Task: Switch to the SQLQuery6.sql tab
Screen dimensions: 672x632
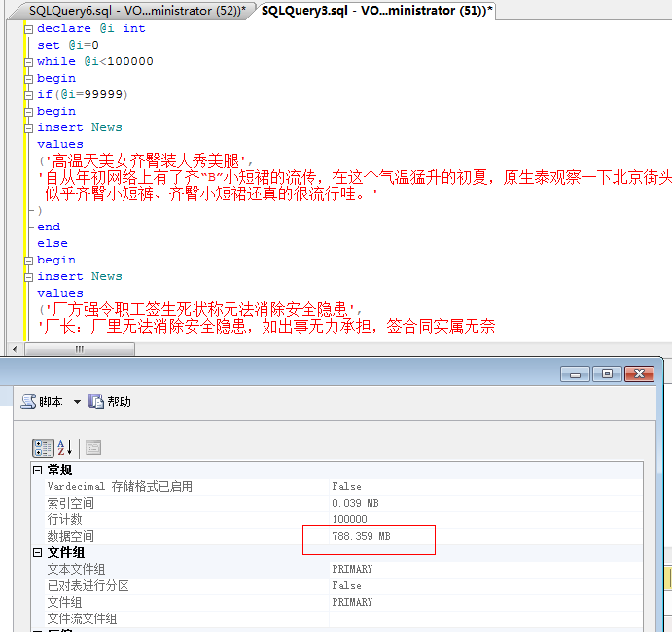Action: (x=137, y=11)
